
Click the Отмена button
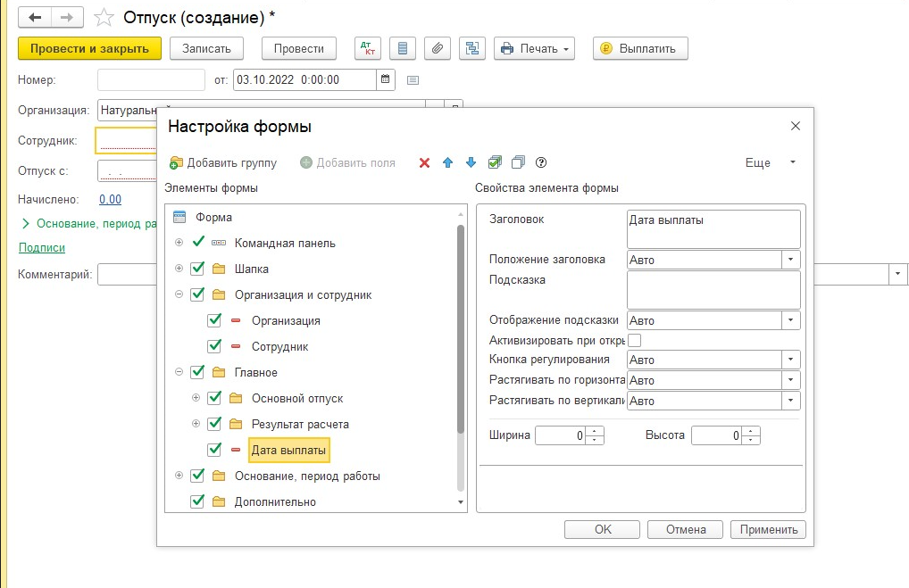(x=685, y=529)
